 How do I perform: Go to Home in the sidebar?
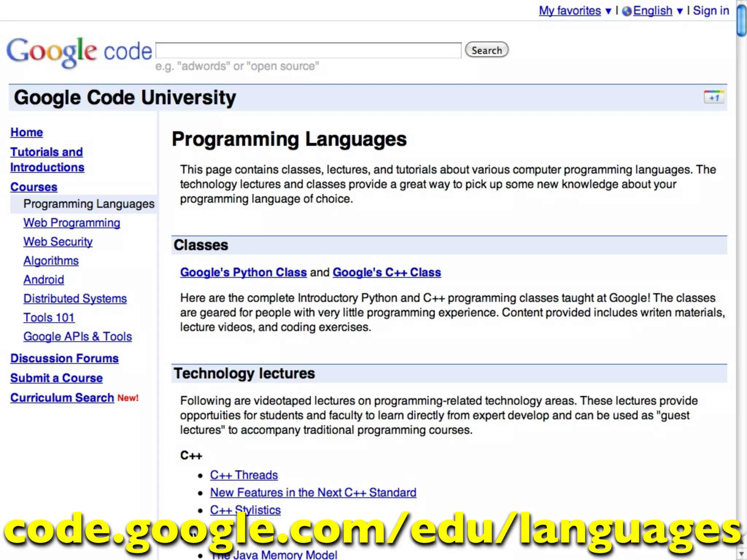27,132
